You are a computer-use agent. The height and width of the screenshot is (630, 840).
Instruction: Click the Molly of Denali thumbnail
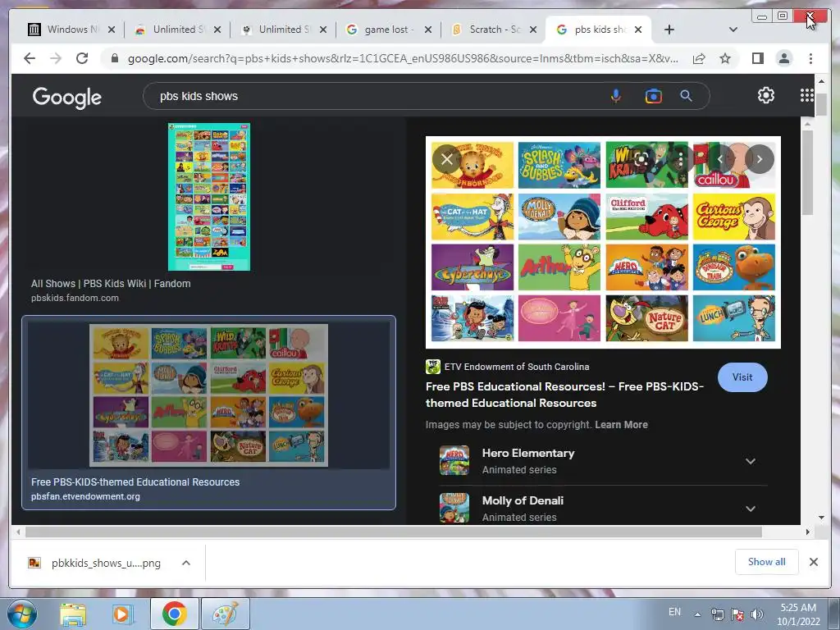pyautogui.click(x=454, y=508)
